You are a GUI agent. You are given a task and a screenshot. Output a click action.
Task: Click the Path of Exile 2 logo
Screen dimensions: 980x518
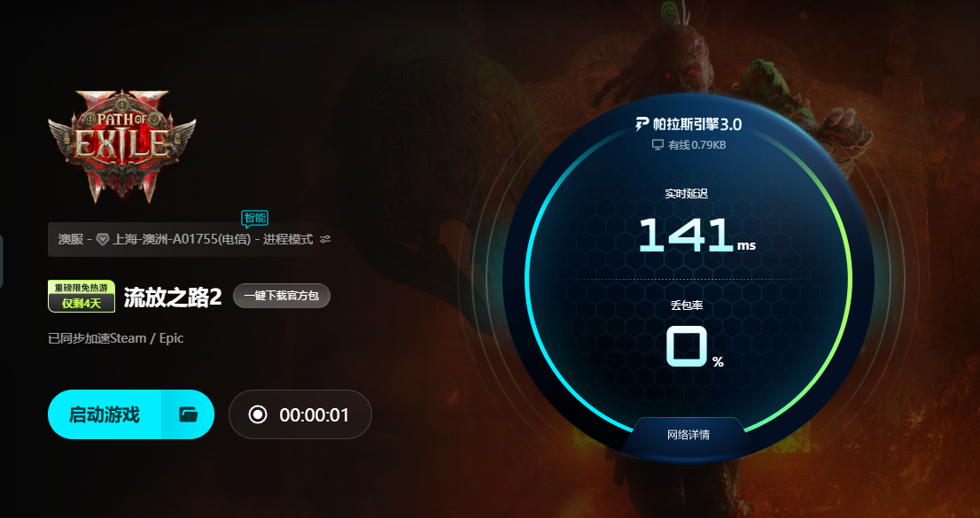122,146
